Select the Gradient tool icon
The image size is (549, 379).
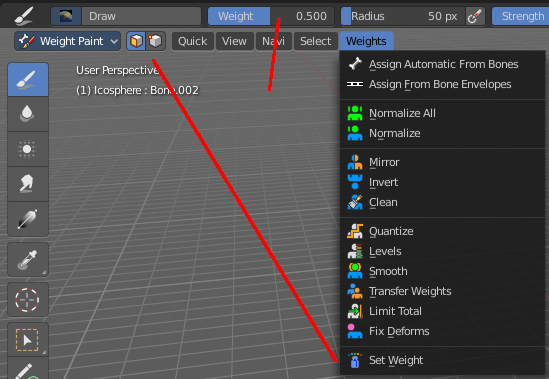[28, 219]
